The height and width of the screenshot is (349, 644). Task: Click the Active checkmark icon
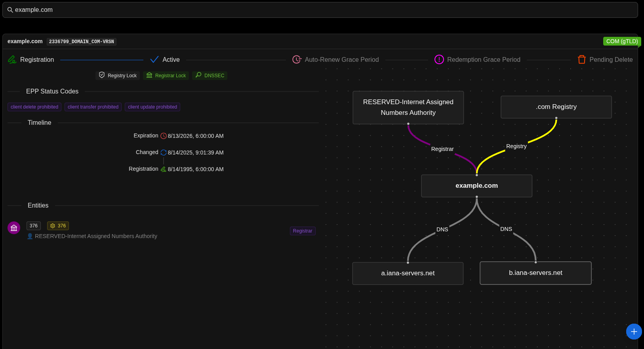pyautogui.click(x=154, y=60)
